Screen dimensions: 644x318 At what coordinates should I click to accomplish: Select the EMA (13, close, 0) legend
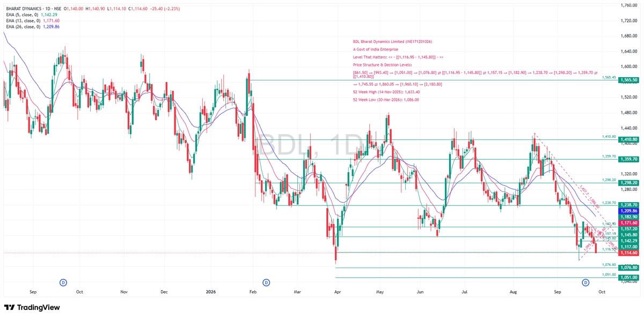pos(23,20)
